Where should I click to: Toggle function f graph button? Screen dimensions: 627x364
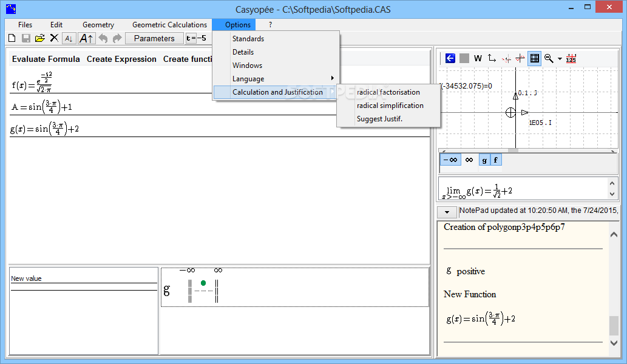pyautogui.click(x=496, y=160)
